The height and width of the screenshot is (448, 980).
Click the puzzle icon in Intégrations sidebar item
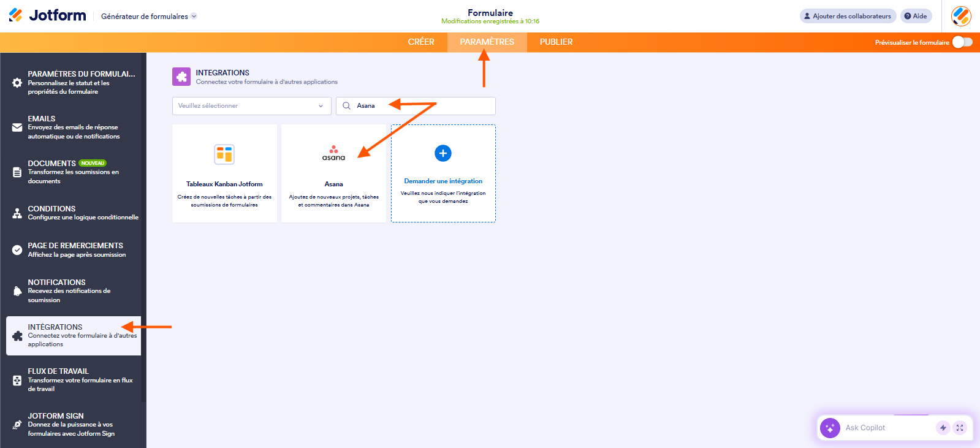(17, 336)
